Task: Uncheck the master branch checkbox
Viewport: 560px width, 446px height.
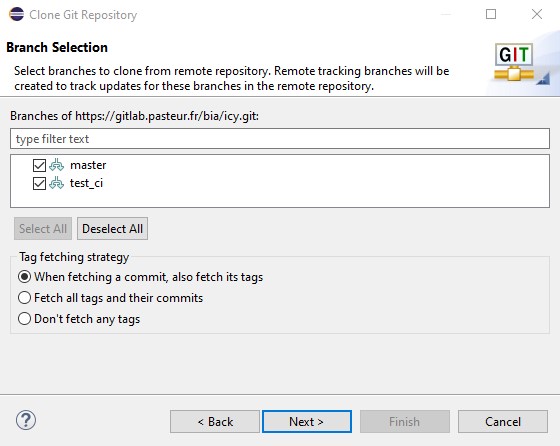Action: tap(39, 165)
